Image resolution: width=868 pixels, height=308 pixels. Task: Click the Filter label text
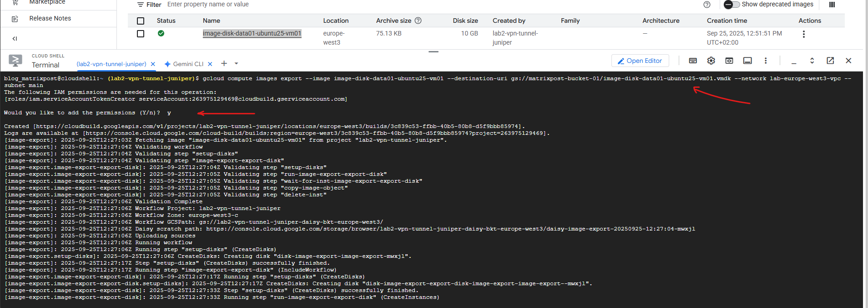154,5
